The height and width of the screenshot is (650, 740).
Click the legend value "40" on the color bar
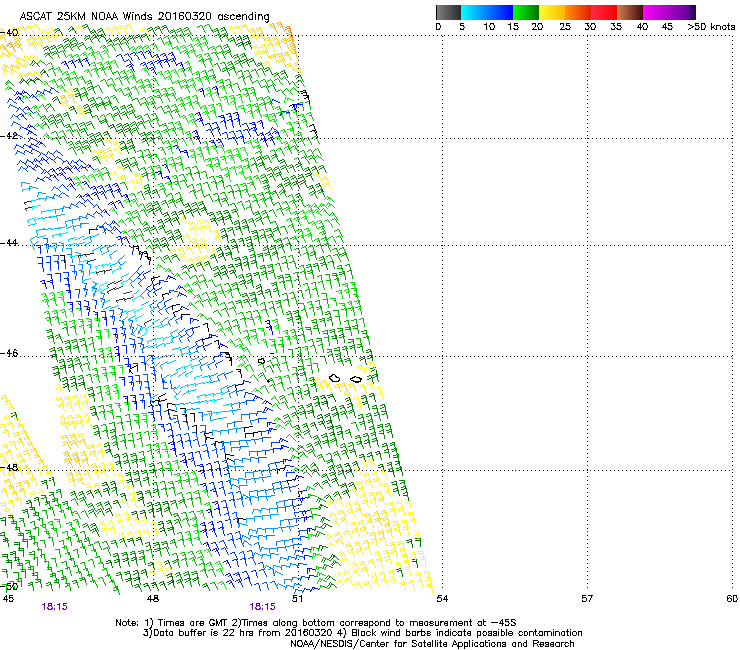pyautogui.click(x=642, y=26)
